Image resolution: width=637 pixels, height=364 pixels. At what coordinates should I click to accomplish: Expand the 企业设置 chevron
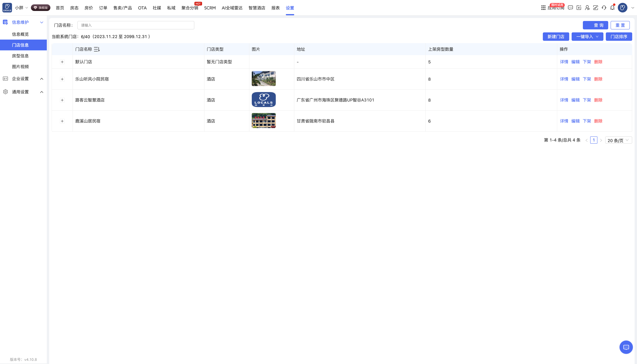pos(42,79)
